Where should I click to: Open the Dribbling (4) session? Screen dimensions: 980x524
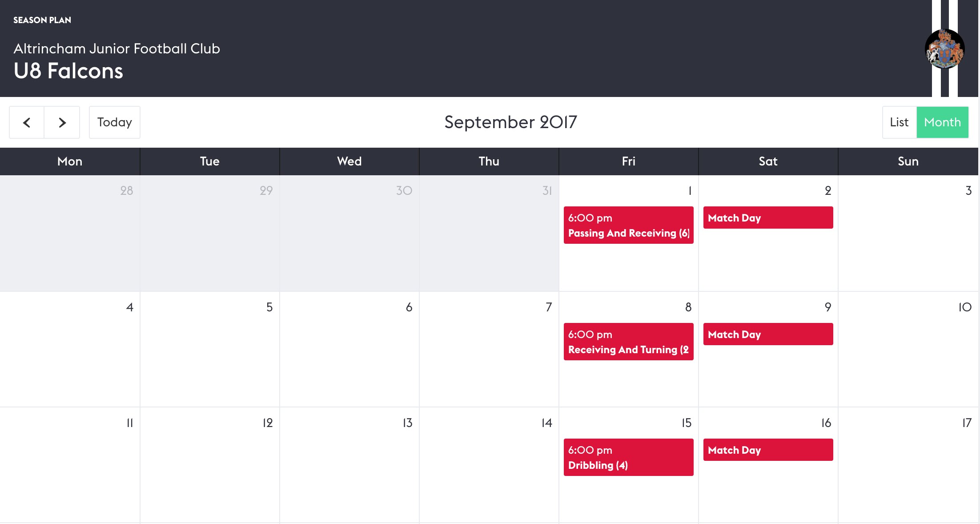point(628,457)
